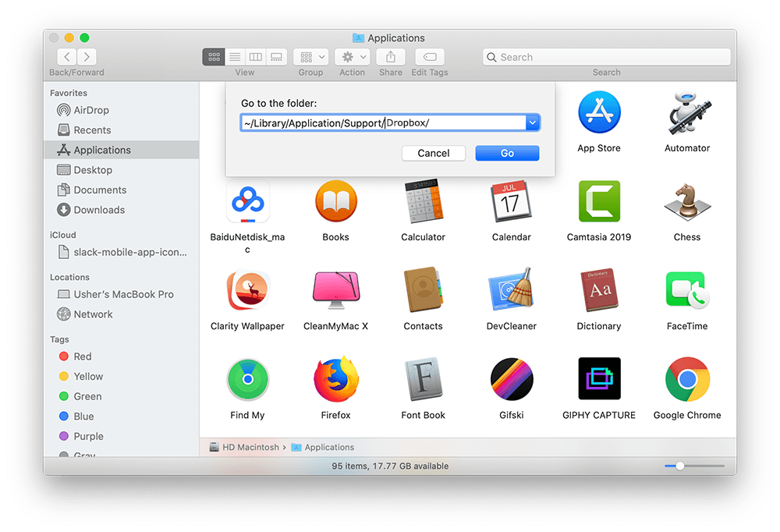Click the yellow minimize window button
The image size is (780, 532).
pos(69,37)
